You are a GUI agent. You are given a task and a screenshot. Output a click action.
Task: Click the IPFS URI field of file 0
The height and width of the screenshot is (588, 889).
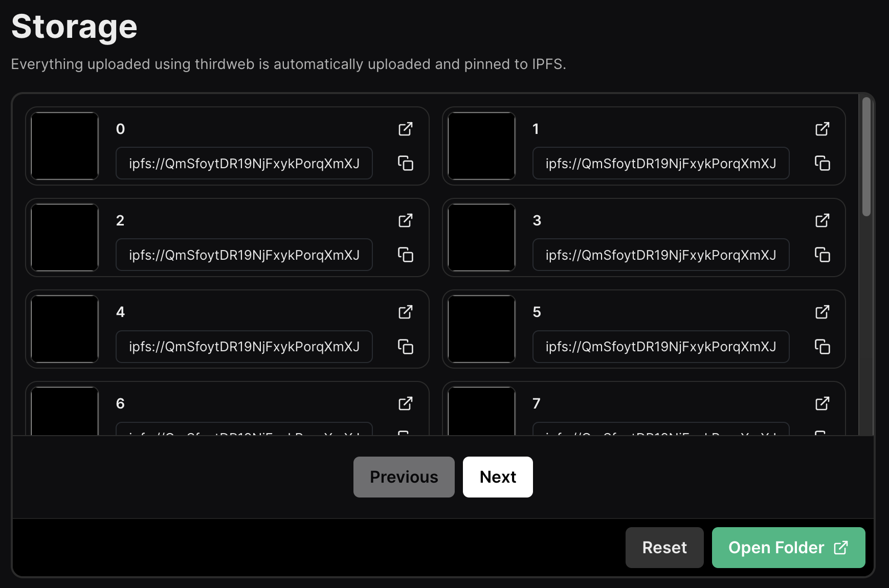[244, 164]
